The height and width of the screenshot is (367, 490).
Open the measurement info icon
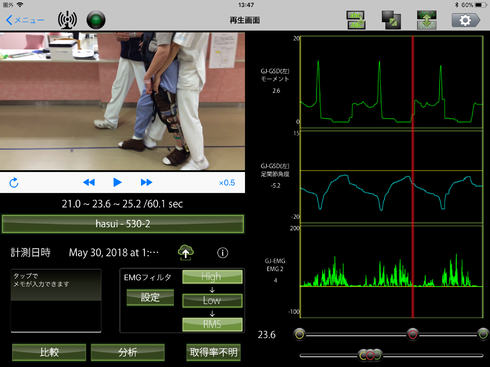click(x=223, y=253)
